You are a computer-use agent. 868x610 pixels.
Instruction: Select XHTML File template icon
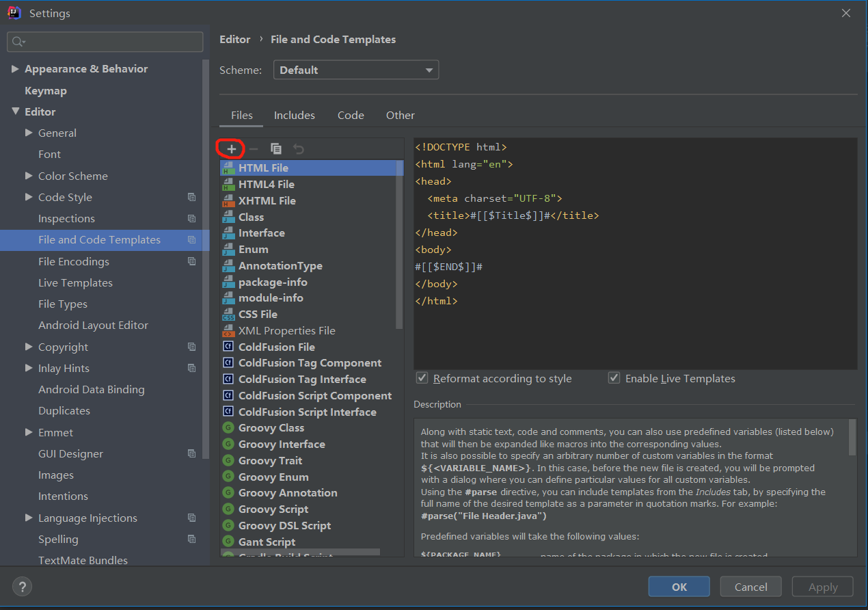tap(228, 201)
